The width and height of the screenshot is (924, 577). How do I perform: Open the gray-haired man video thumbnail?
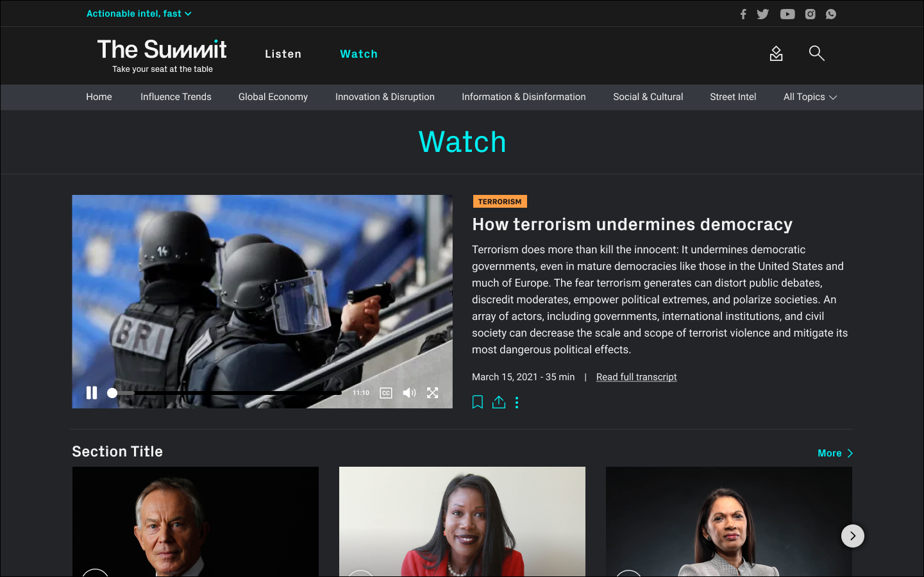click(x=196, y=521)
